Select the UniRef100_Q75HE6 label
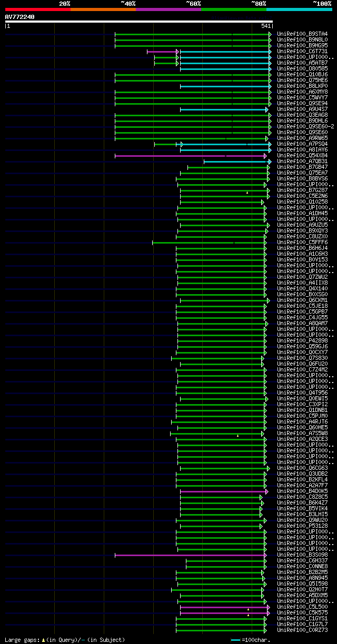337x644 pixels. 302,80
